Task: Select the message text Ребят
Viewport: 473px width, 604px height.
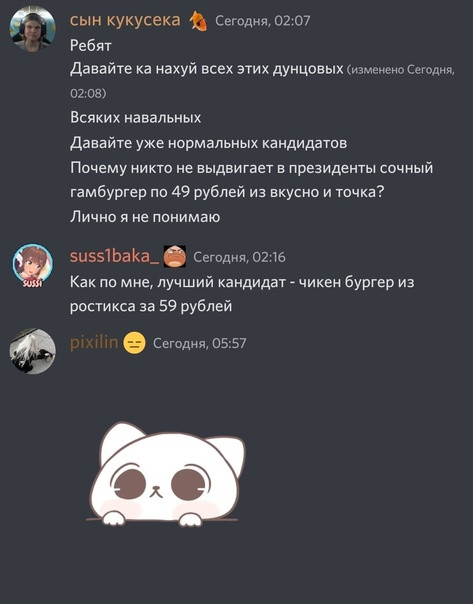Action: coord(91,45)
